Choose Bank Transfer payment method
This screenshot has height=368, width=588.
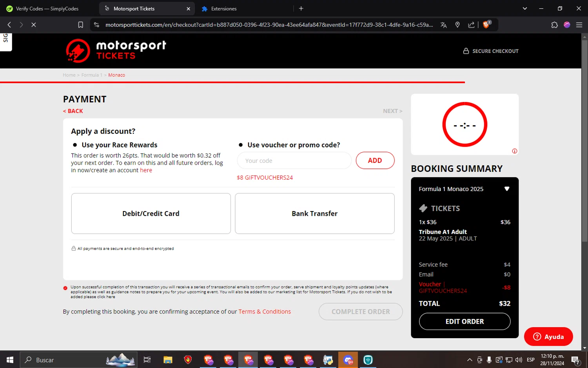(315, 213)
